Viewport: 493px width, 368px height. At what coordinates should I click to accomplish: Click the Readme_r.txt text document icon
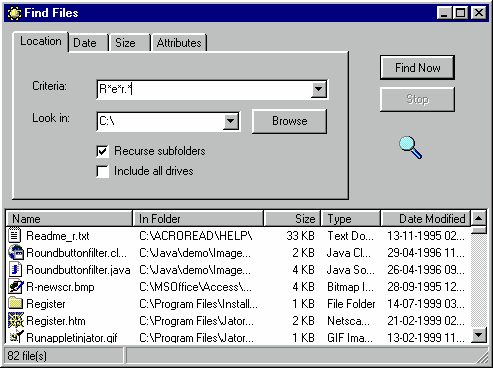click(x=15, y=235)
